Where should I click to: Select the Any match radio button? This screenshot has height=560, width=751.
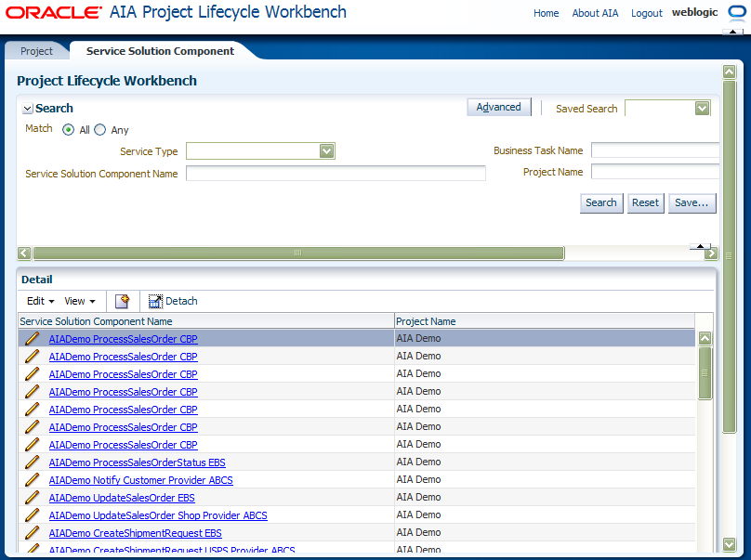[x=99, y=130]
